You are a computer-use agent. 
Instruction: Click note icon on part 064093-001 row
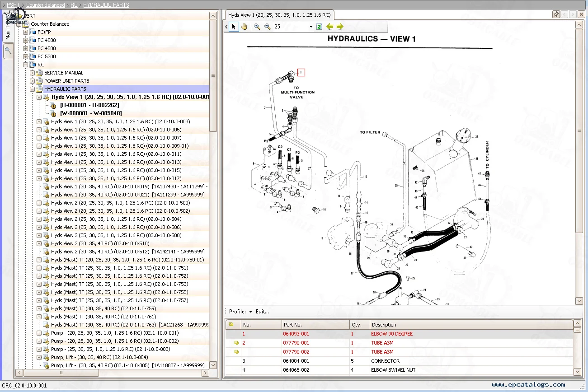pyautogui.click(x=236, y=334)
